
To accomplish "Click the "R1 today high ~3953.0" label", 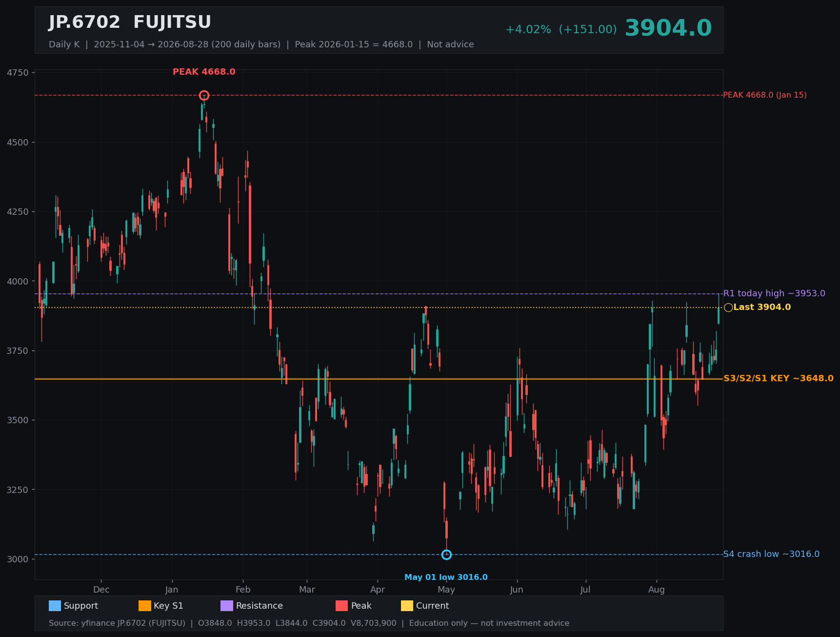I will tap(774, 293).
